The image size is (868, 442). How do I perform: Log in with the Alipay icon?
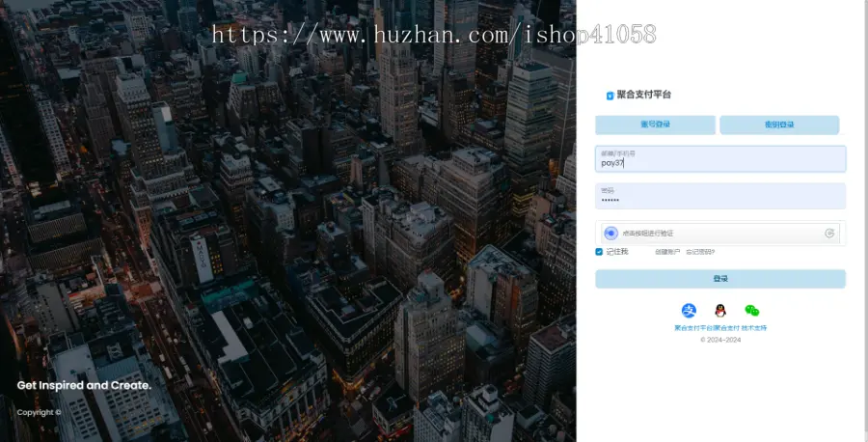click(689, 310)
